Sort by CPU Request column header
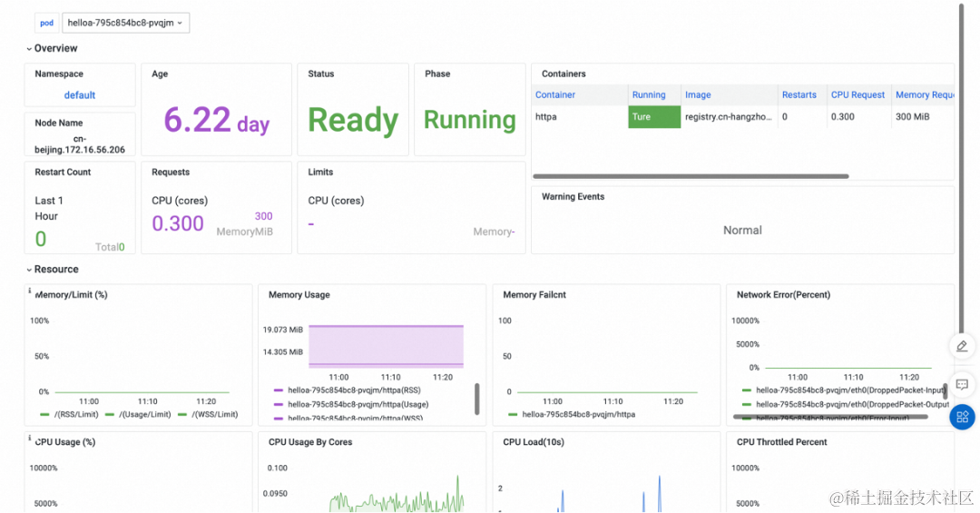The image size is (980, 513). (857, 95)
